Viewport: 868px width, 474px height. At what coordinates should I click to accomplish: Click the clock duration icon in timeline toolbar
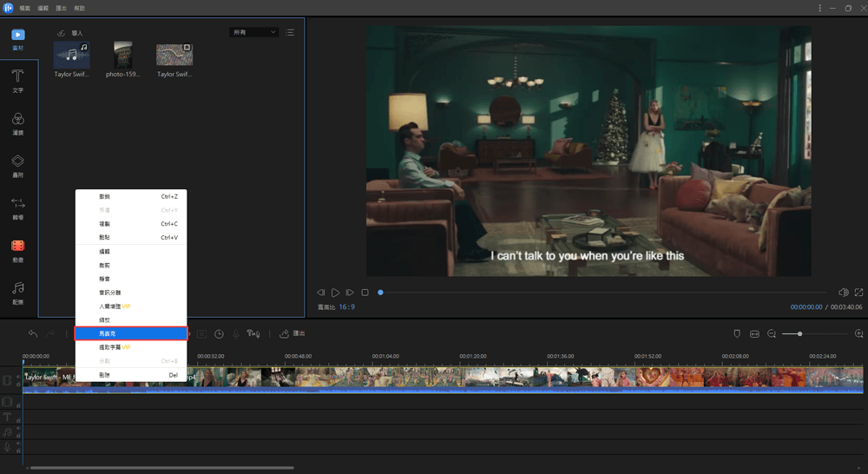coord(220,334)
